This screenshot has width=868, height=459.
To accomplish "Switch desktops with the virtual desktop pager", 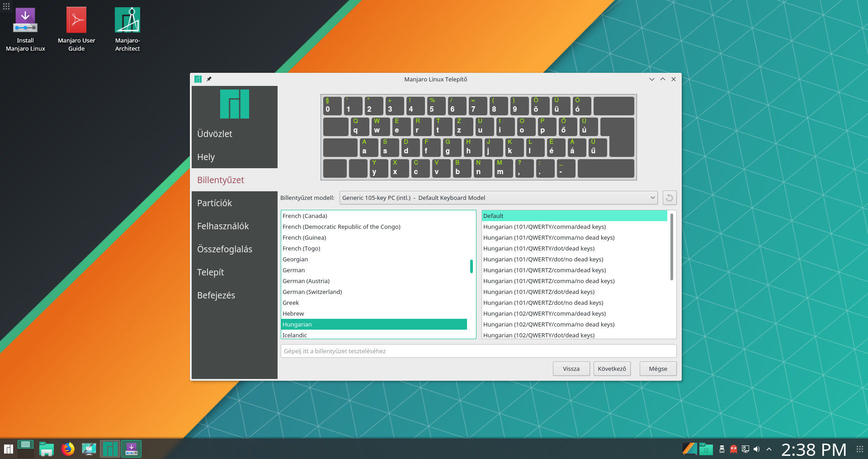I will click(25, 449).
